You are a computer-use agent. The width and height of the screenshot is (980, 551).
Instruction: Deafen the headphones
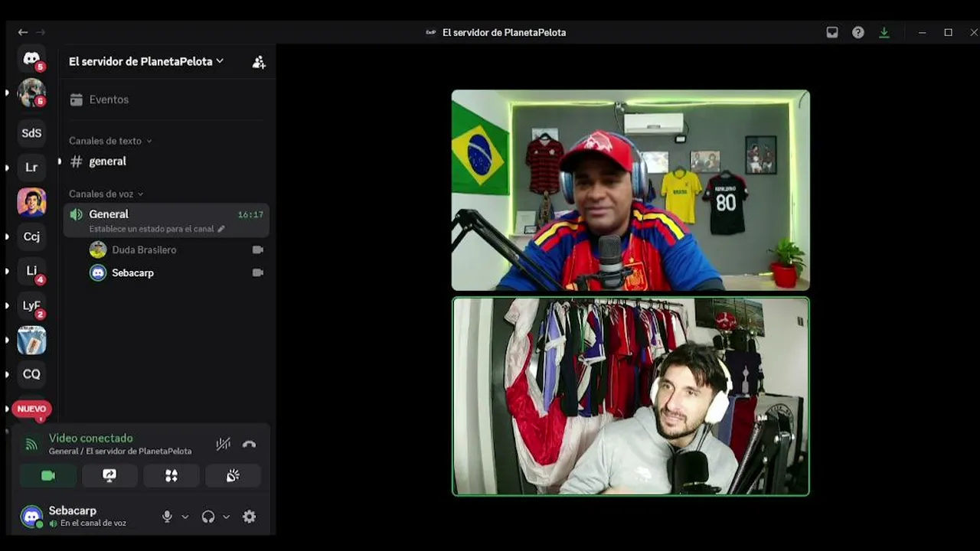coord(207,517)
